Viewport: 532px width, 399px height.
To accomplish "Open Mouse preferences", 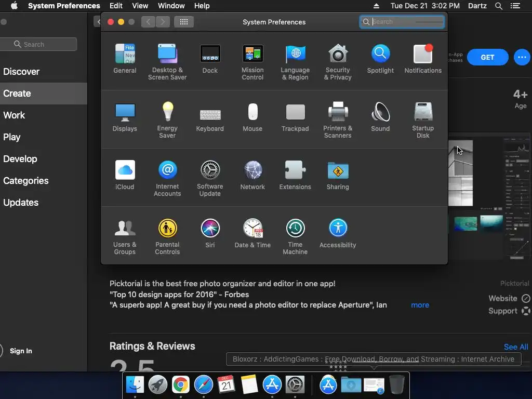I will 252,117.
